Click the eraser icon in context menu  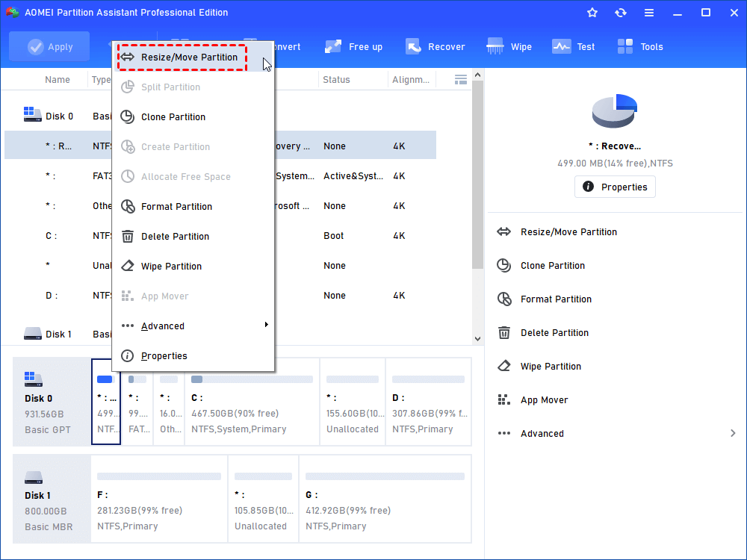[x=127, y=266]
